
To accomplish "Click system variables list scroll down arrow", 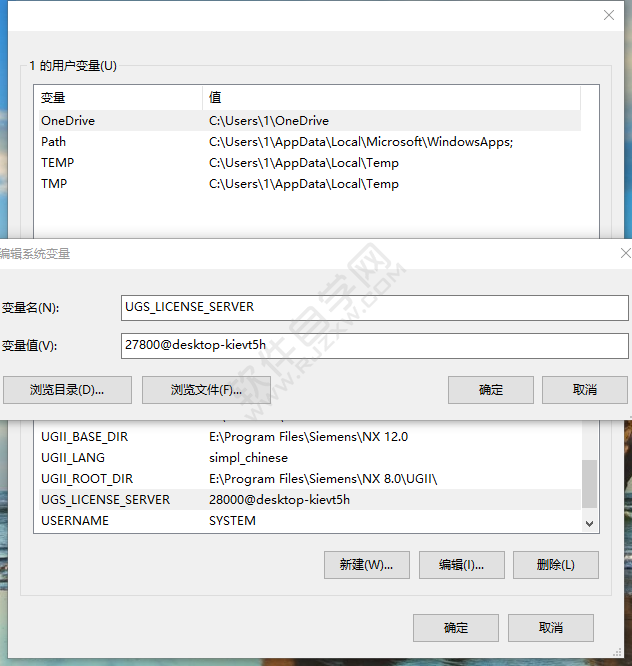I will [589, 522].
